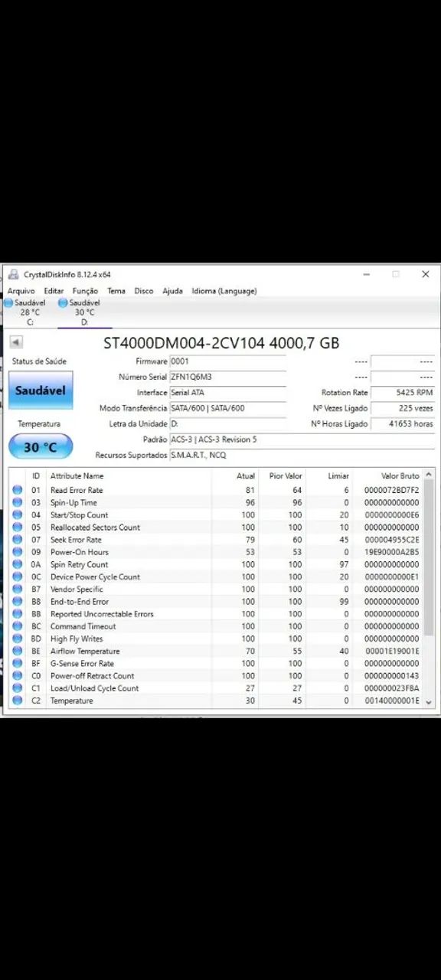The height and width of the screenshot is (980, 441).
Task: Open the Idioma (Language) menu
Action: [224, 291]
